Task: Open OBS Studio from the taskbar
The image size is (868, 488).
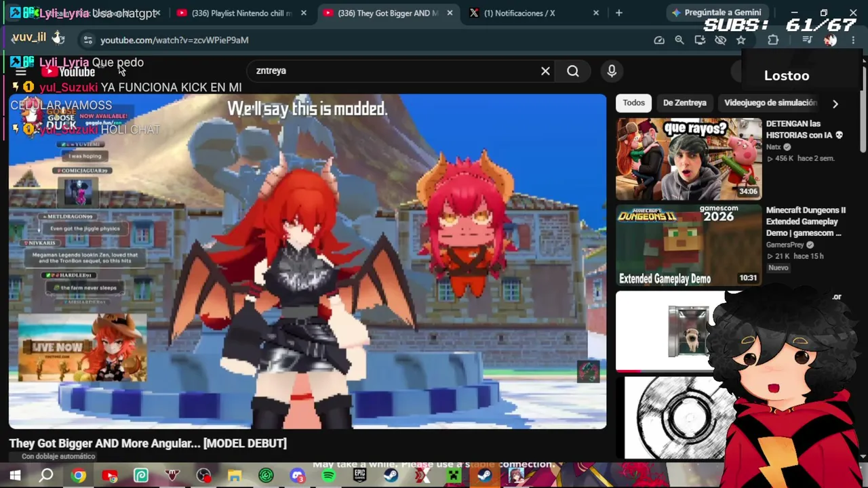Action: click(x=203, y=476)
